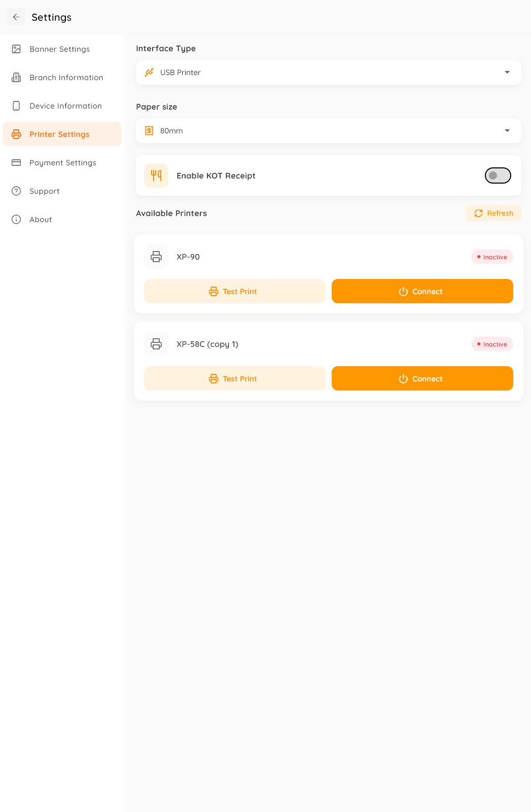Click the Banner Settings icon in sidebar

16,49
